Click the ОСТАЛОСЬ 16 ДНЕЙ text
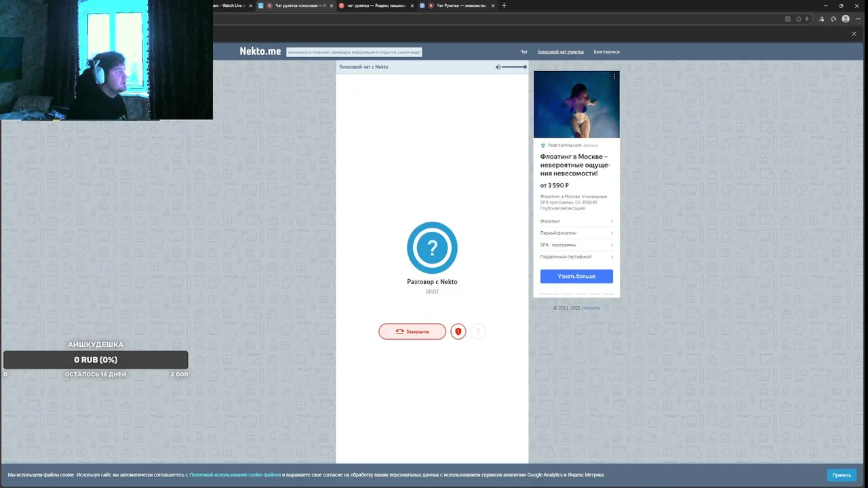Image resolution: width=868 pixels, height=488 pixels. pos(96,374)
